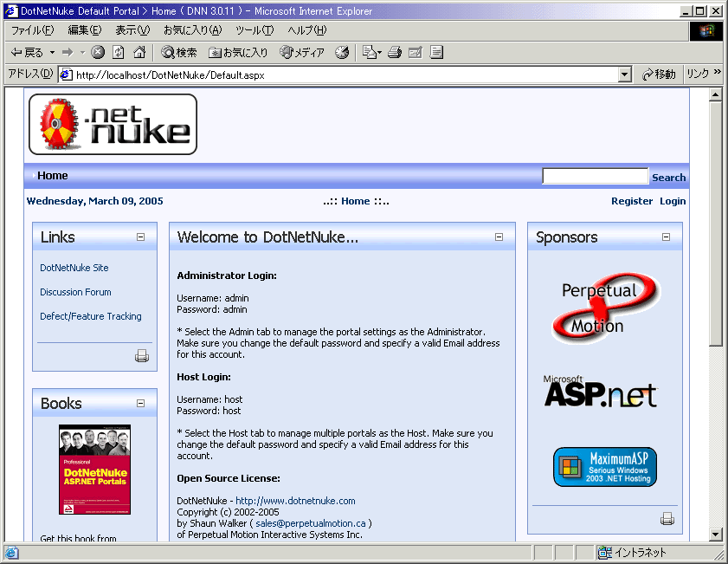Click the IE icon in the status bar

coord(11,553)
